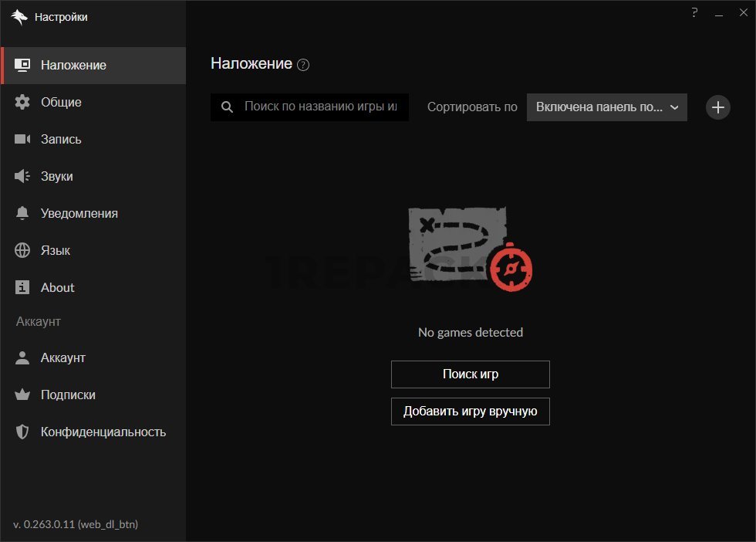
Task: Open the Сортировать по dropdown
Action: click(606, 107)
